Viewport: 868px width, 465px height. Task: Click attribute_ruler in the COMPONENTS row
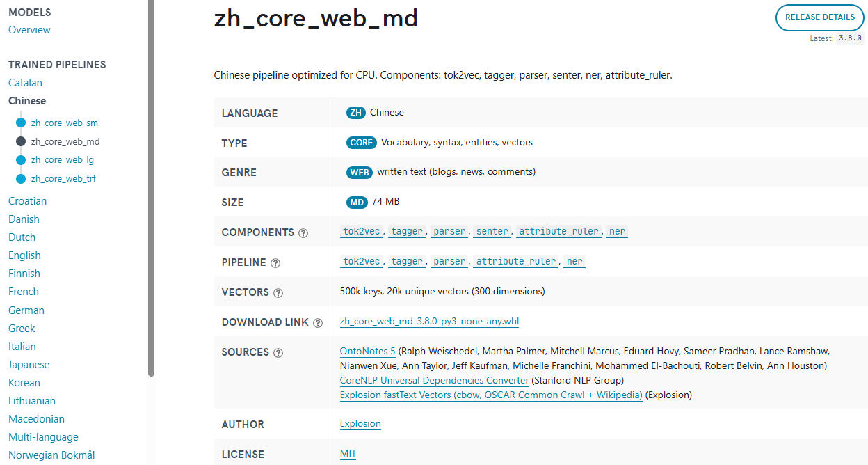[558, 232]
